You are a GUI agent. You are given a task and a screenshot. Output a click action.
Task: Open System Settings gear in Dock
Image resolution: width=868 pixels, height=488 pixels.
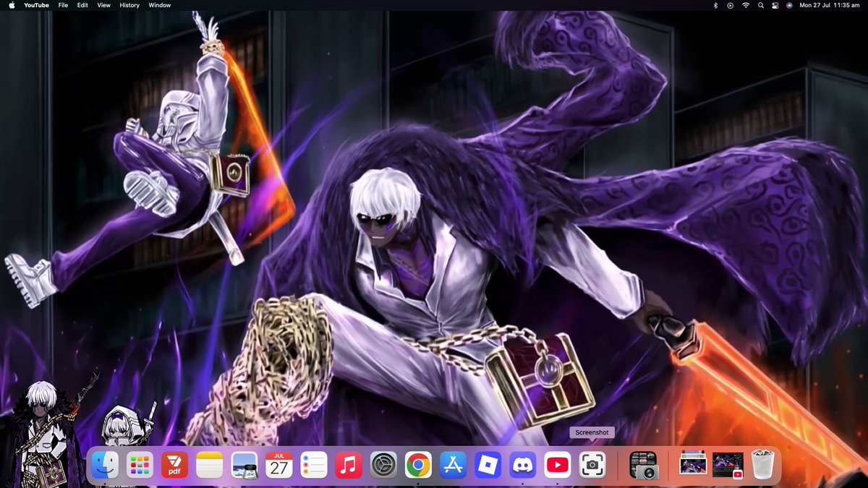[383, 466]
